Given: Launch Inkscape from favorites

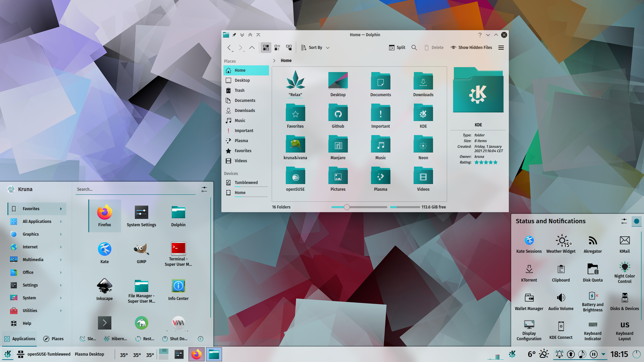Looking at the screenshot, I should (105, 290).
